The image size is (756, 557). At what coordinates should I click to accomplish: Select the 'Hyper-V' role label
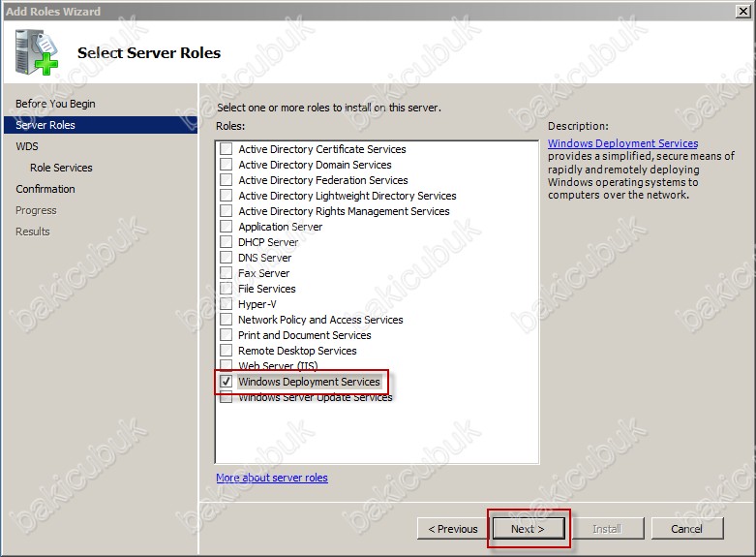257,304
